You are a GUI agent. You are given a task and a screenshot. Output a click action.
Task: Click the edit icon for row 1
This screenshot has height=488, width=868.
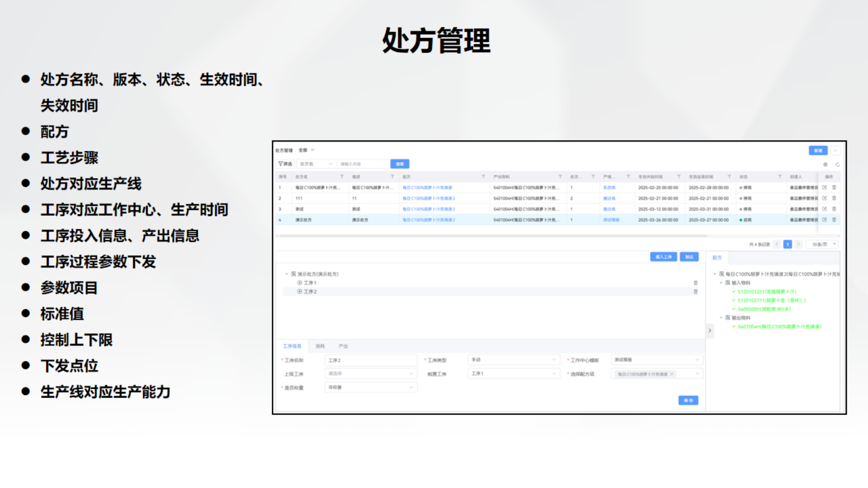click(825, 187)
